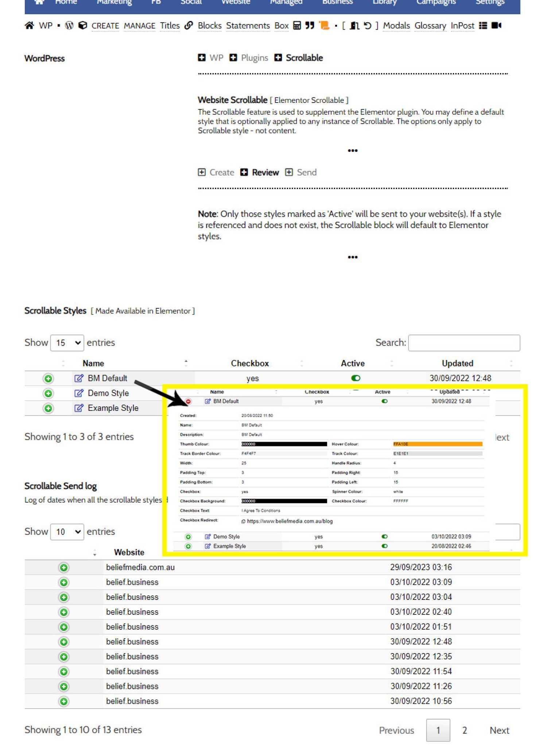This screenshot has width=547, height=756.
Task: Switch to the Send tab
Action: [301, 173]
